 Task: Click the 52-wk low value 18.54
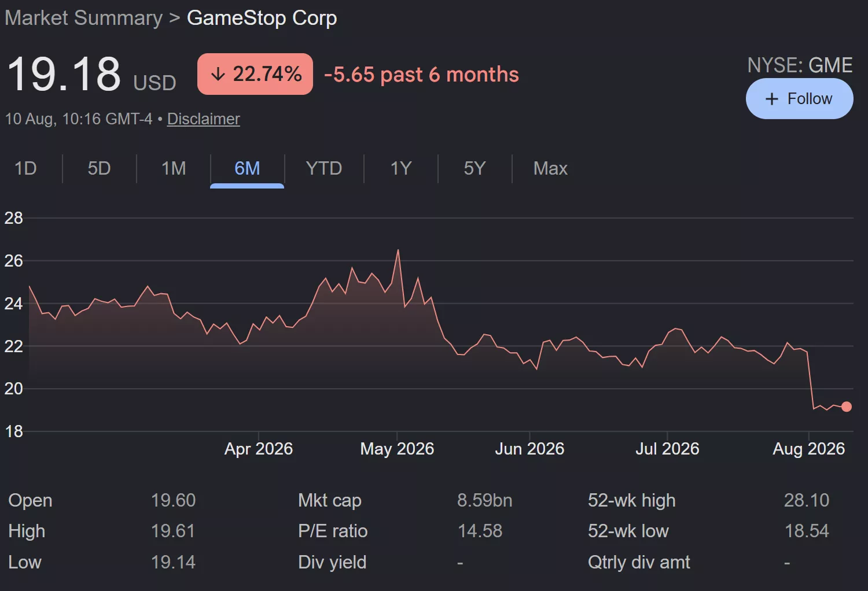[807, 531]
